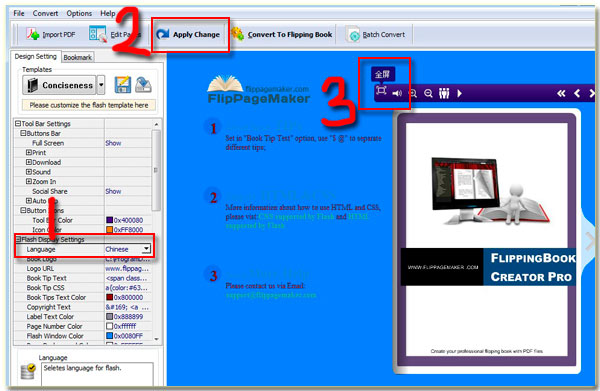
Task: Open the Edit Pages tool
Action: pos(115,34)
